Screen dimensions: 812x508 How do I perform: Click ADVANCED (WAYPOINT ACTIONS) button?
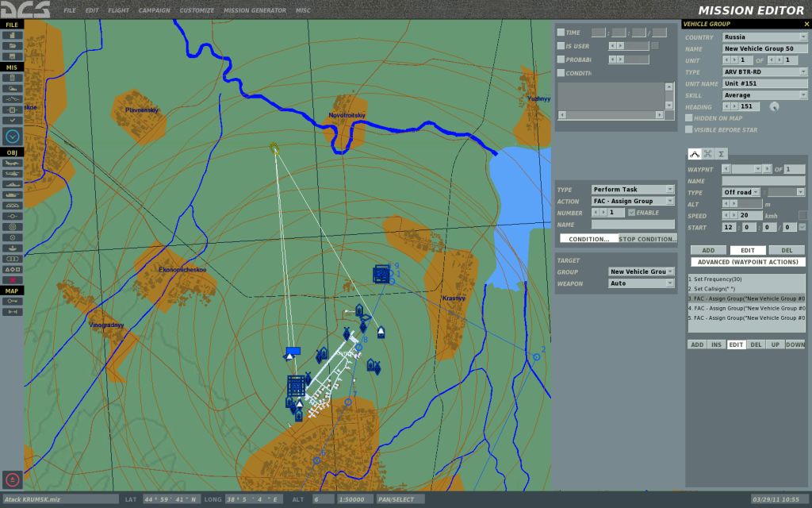point(748,262)
